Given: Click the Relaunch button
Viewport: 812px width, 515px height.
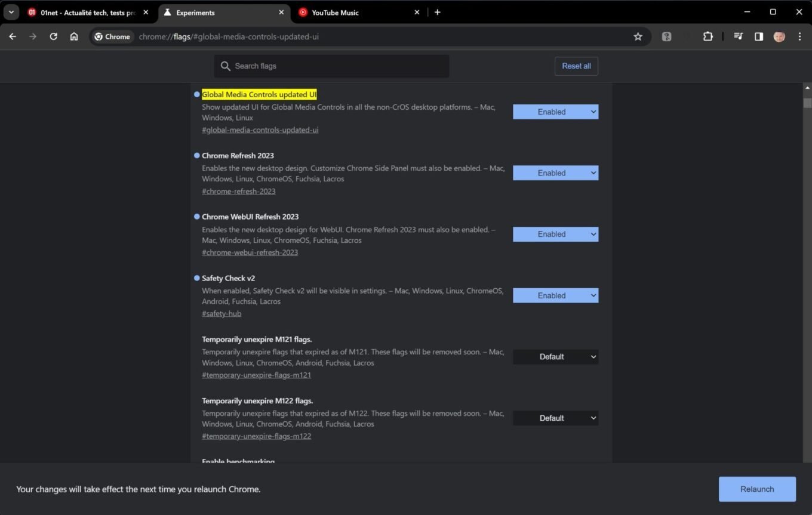Looking at the screenshot, I should pyautogui.click(x=757, y=489).
